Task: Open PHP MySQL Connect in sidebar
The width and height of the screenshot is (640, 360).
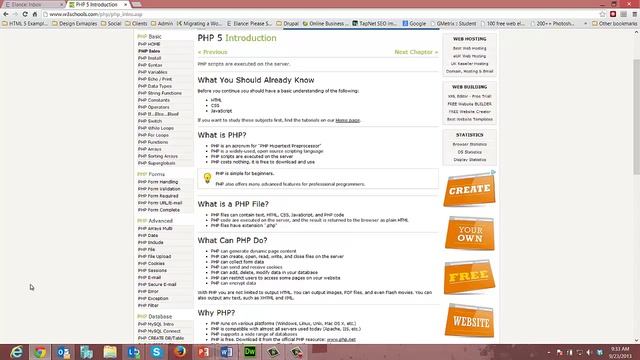Action: tap(159, 331)
